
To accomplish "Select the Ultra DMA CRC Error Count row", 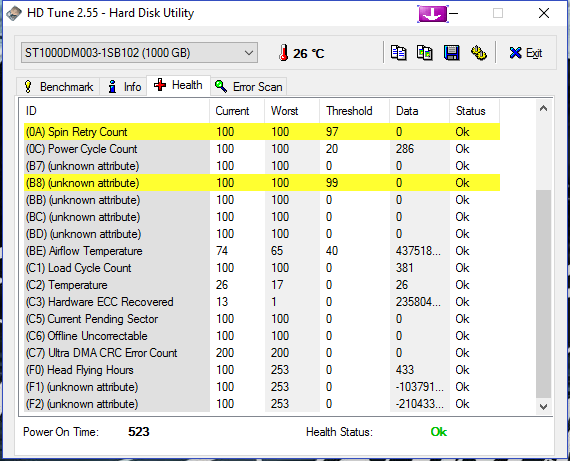I will 262,353.
